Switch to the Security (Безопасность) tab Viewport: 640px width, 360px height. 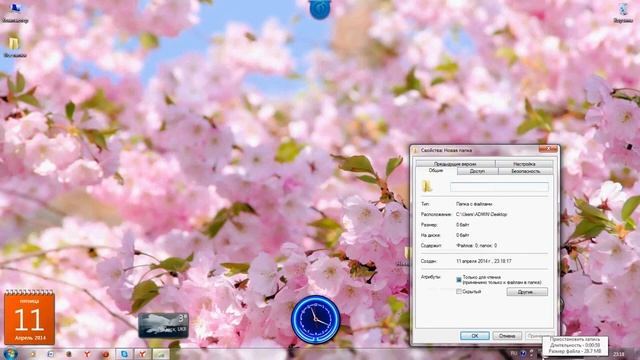[526, 171]
